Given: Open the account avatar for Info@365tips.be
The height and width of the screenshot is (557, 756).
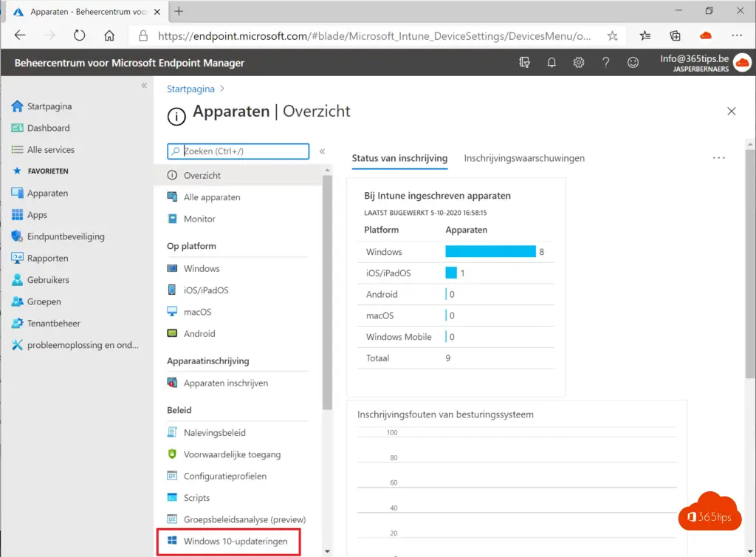Looking at the screenshot, I should point(742,63).
